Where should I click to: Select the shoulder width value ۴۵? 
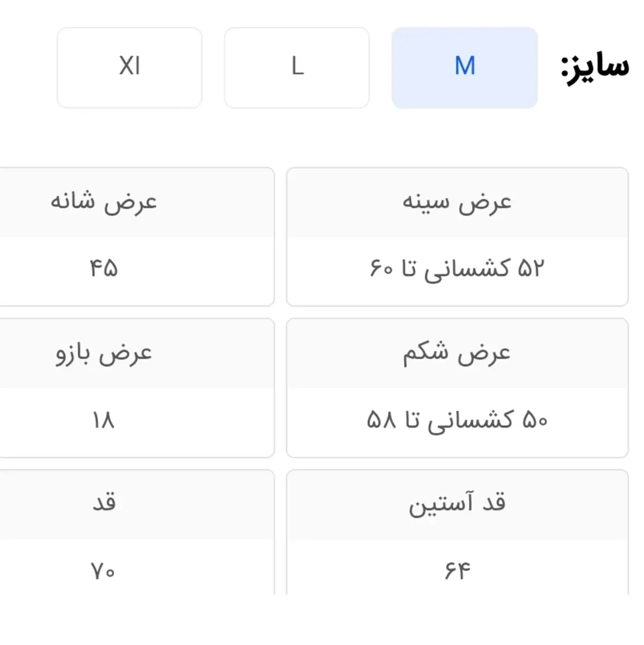[104, 270]
